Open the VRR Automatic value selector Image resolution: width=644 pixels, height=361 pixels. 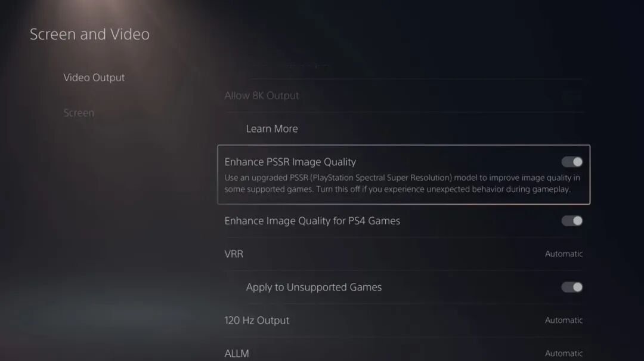(x=563, y=254)
